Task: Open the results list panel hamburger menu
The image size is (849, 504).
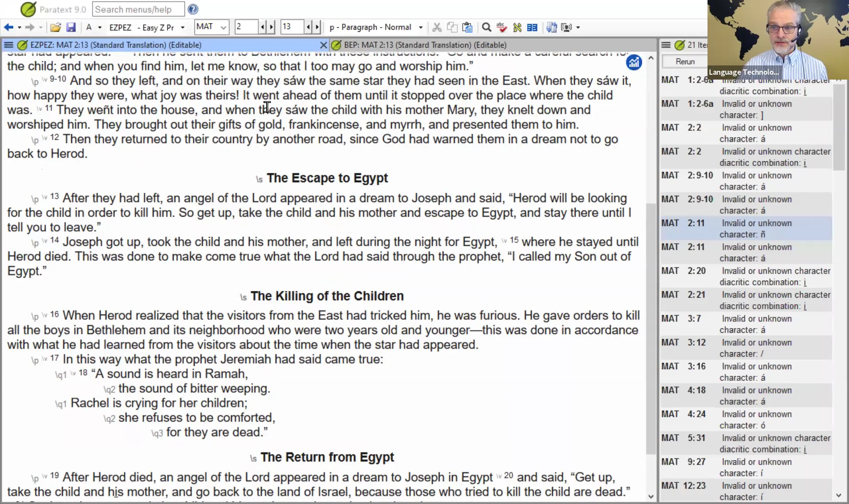Action: tap(665, 45)
